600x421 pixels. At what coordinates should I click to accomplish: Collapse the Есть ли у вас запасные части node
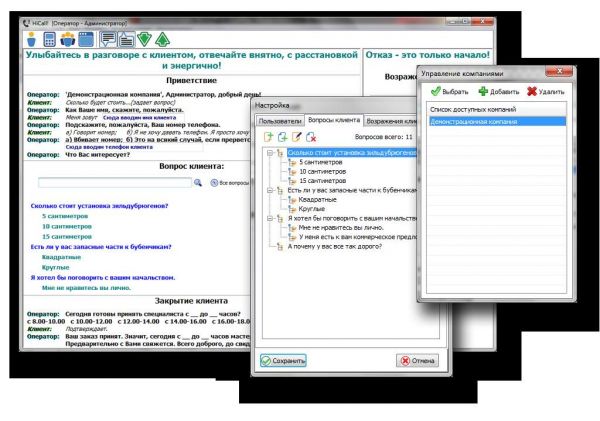tap(270, 190)
